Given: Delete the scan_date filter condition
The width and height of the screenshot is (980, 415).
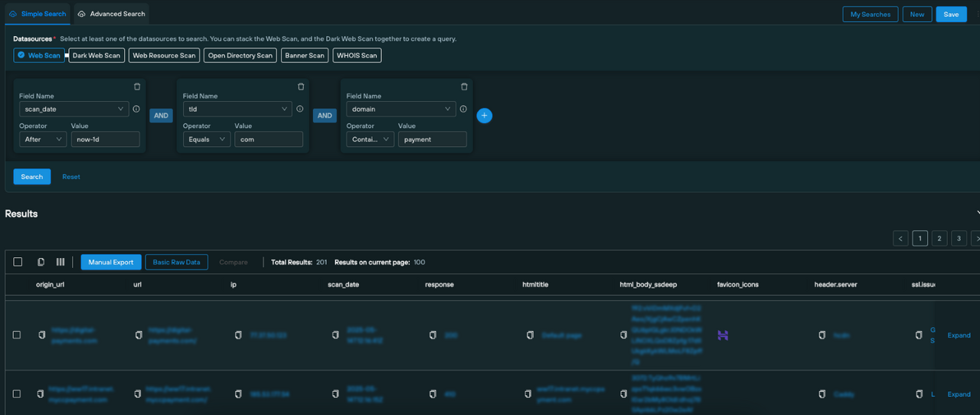Looking at the screenshot, I should pos(137,87).
